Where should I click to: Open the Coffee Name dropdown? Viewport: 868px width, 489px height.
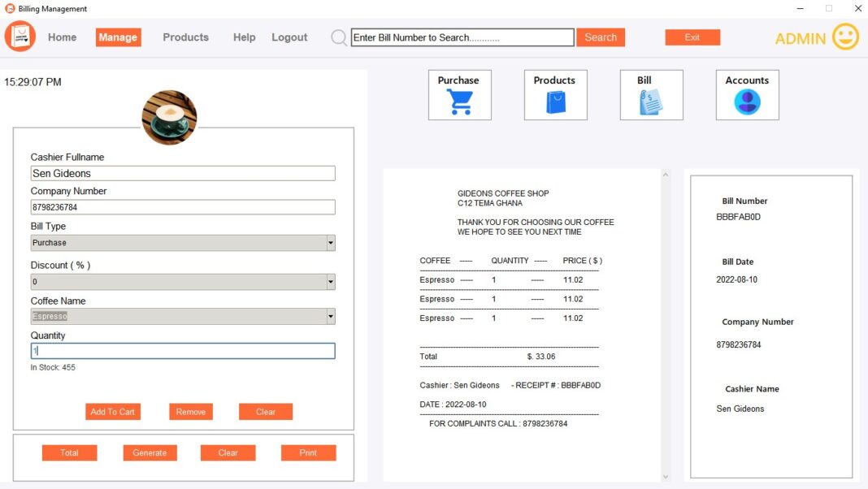[x=330, y=316]
